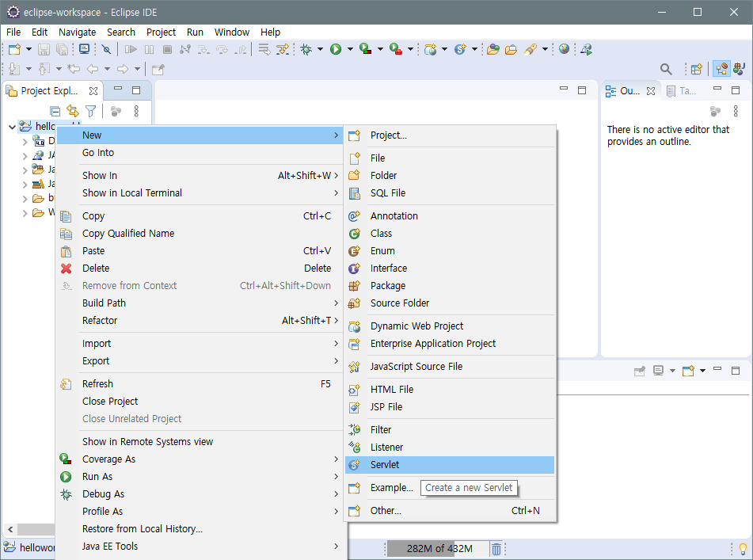Viewport: 753px width, 560px height.
Task: Choose Class in the New submenu
Action: pyautogui.click(x=450, y=234)
